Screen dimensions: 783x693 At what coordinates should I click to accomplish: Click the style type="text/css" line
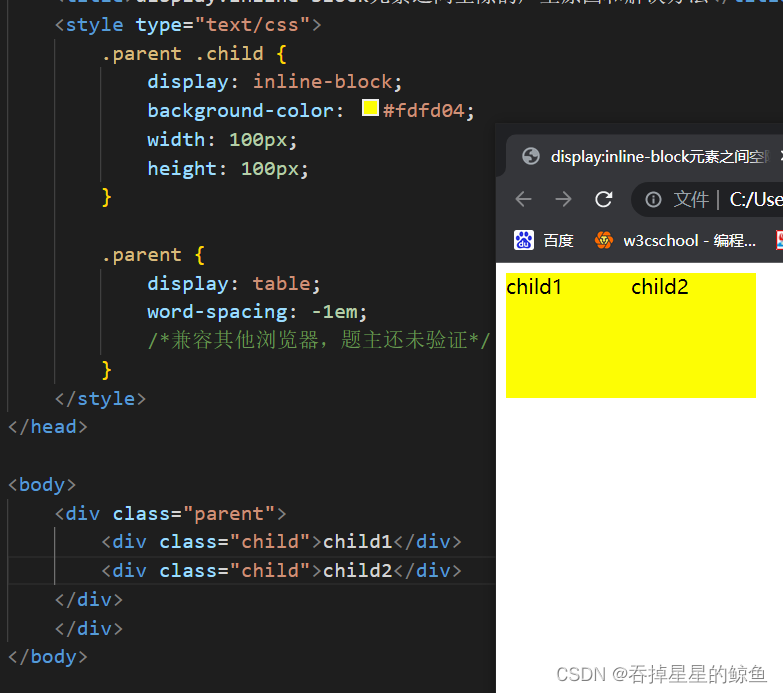(x=188, y=24)
